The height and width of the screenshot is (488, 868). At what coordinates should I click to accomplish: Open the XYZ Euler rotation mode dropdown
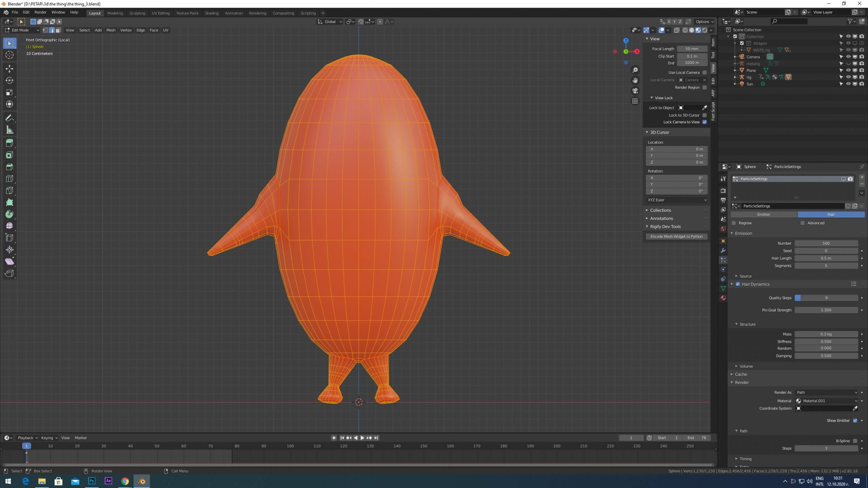677,200
